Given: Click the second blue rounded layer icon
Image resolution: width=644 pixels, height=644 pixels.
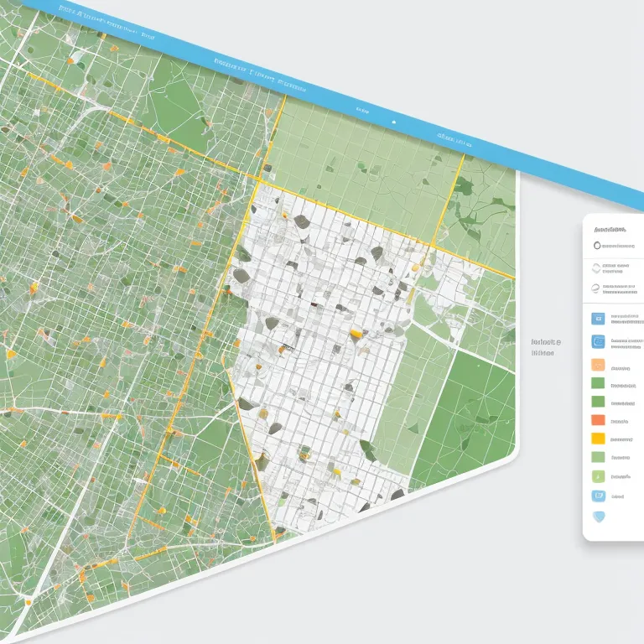Looking at the screenshot, I should tap(598, 341).
